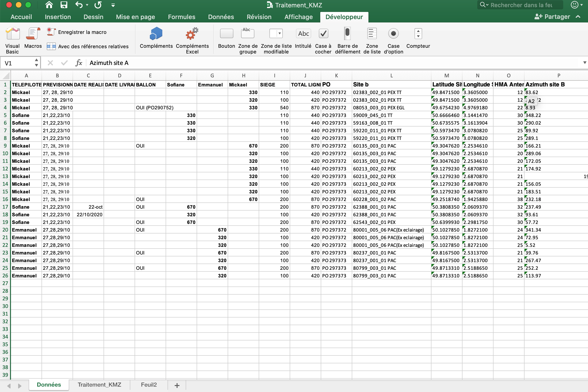The height and width of the screenshot is (392, 588).
Task: Toggle Avec des références relatives
Action: click(88, 46)
